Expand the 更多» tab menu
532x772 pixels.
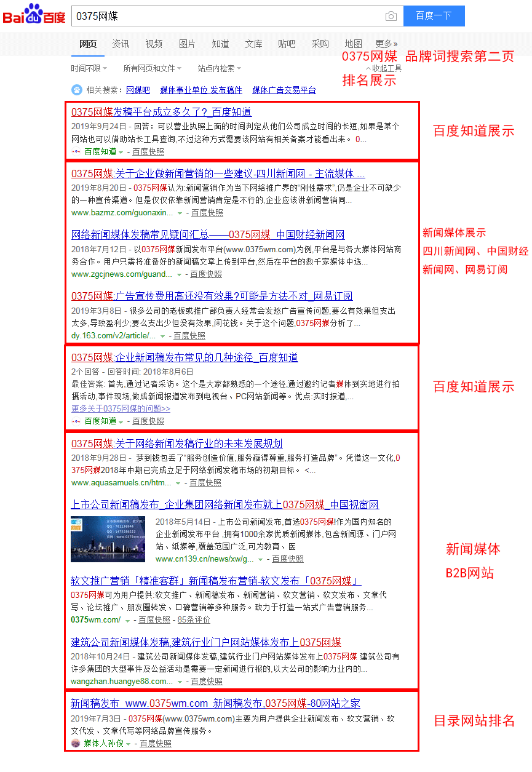pos(386,44)
